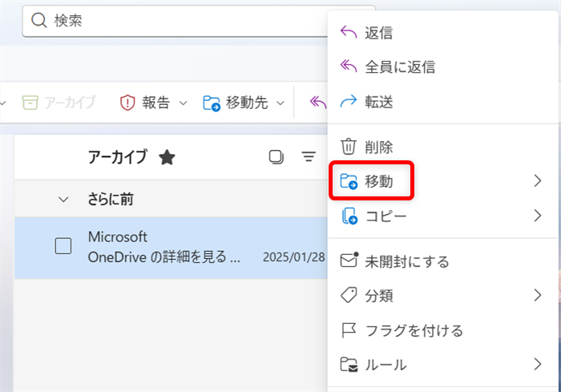
Task: Expand the 報告 dropdown arrow
Action: tap(183, 103)
